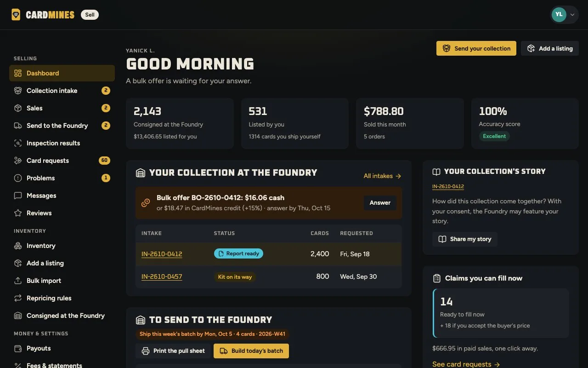588x368 pixels.
Task: Open the Dashboard sidebar icon
Action: click(x=18, y=73)
